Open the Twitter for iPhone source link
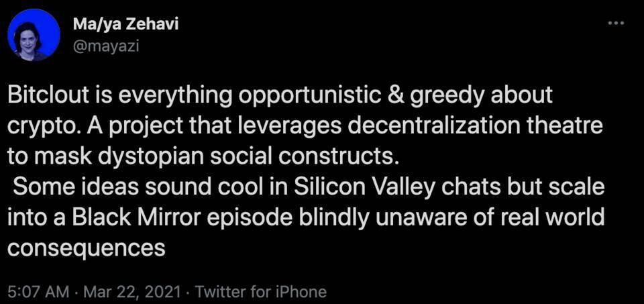Screen dimensions: 644x304 [x=262, y=292]
